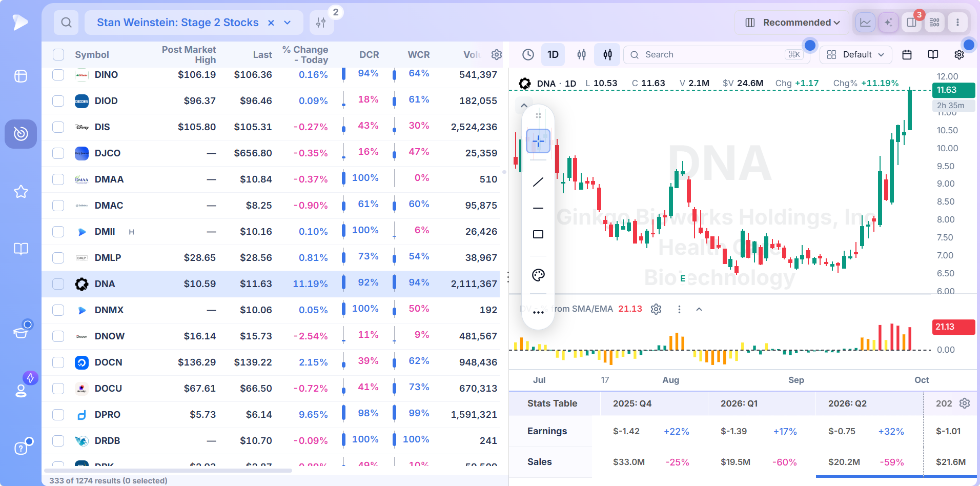Sort by the WCR column header
The width and height of the screenshot is (980, 486).
[x=419, y=55]
